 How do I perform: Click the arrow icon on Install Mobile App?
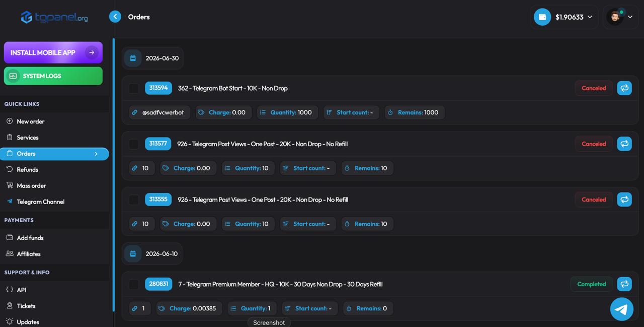(92, 52)
